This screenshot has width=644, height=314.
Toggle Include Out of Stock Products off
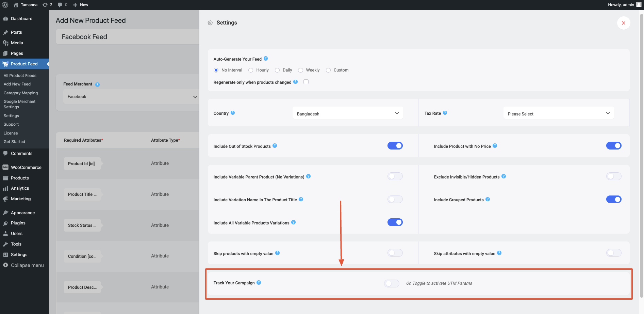[395, 146]
